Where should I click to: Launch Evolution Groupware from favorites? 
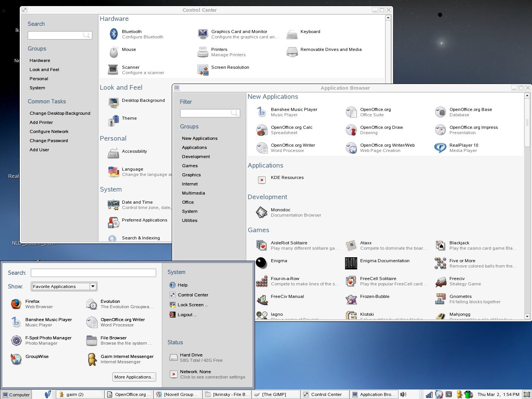(x=120, y=304)
